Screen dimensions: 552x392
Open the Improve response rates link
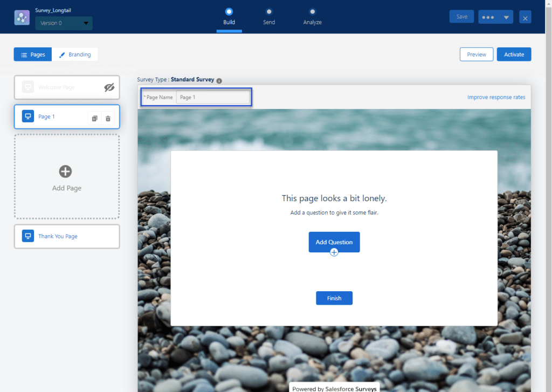click(496, 97)
